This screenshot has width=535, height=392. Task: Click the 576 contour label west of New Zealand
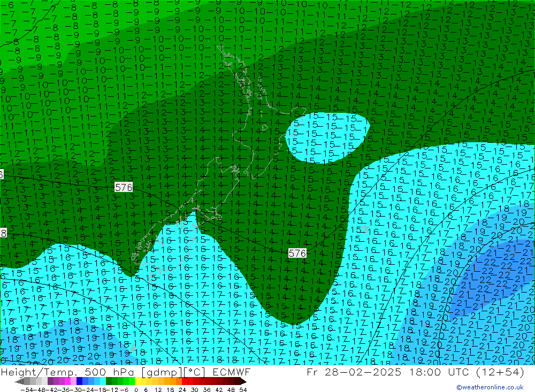tap(124, 187)
